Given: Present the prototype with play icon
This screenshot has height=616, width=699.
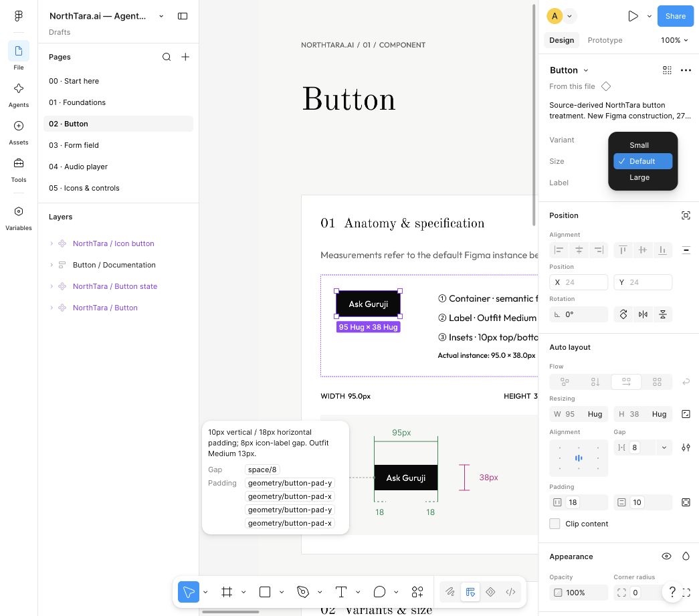Looking at the screenshot, I should point(633,16).
